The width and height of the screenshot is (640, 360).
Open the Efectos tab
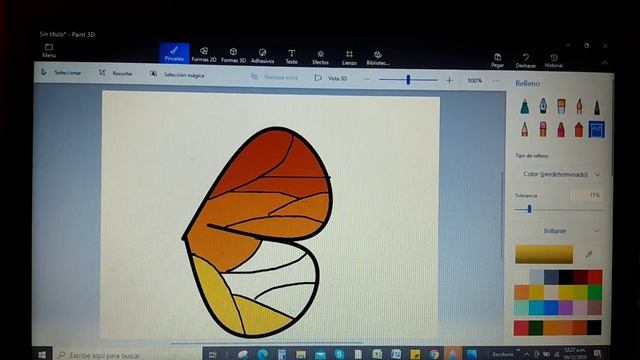pos(320,57)
